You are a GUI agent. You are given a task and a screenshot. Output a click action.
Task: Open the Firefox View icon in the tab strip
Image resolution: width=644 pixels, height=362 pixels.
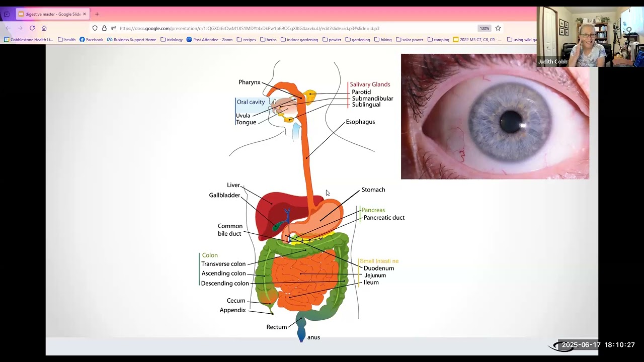[7, 14]
